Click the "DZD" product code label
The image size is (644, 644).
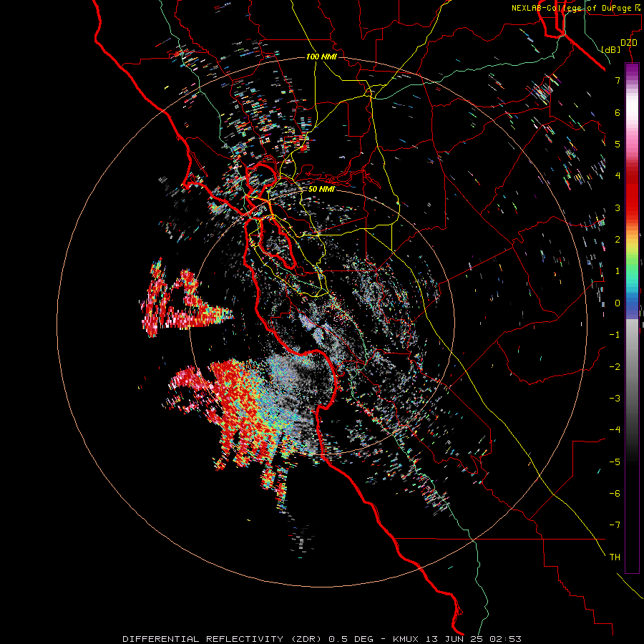[629, 43]
